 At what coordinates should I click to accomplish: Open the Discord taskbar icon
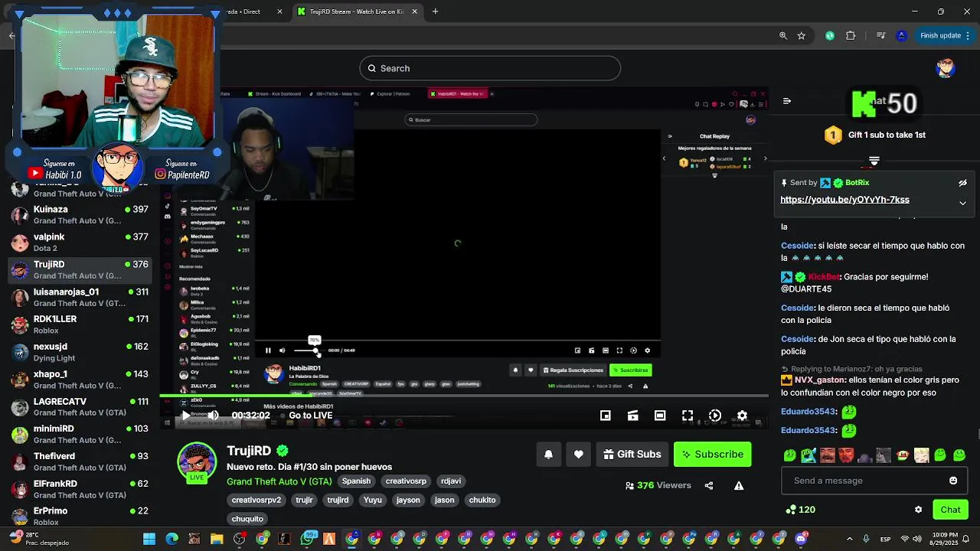[801, 539]
